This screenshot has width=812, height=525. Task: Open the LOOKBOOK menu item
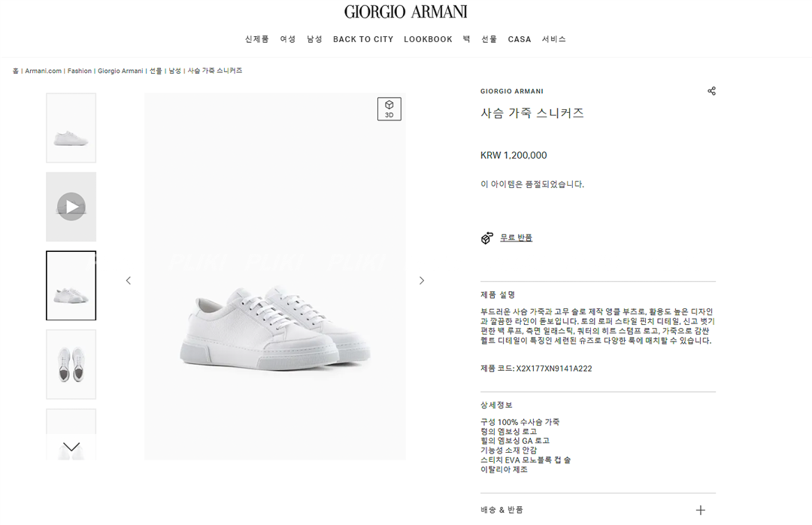pos(428,39)
